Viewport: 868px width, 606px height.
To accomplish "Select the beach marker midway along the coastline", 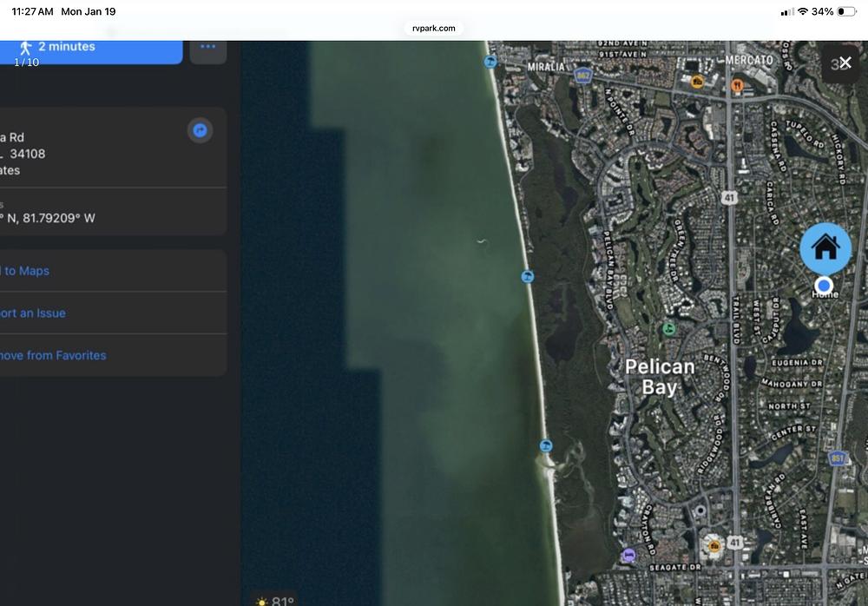I will 527,277.
